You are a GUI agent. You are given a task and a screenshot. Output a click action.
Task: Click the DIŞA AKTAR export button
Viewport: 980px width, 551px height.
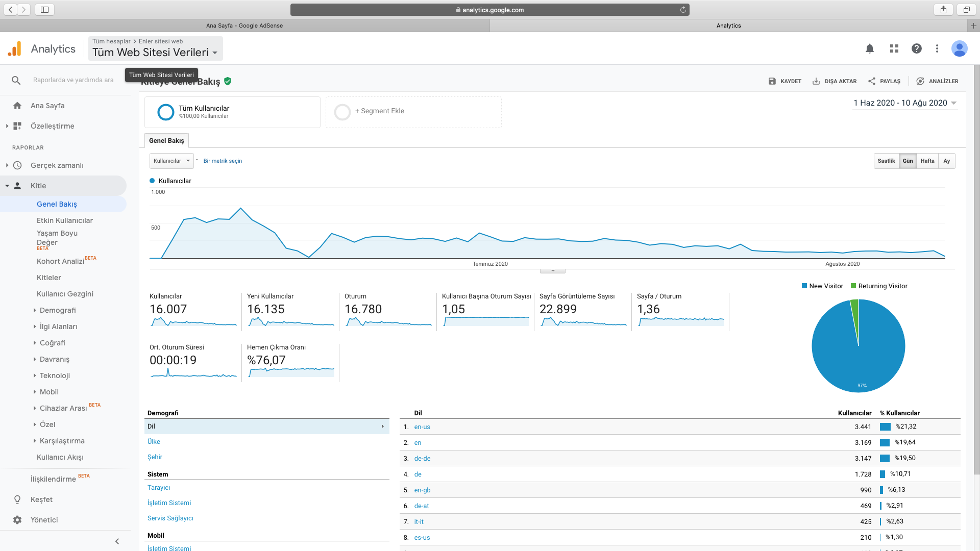tap(835, 81)
